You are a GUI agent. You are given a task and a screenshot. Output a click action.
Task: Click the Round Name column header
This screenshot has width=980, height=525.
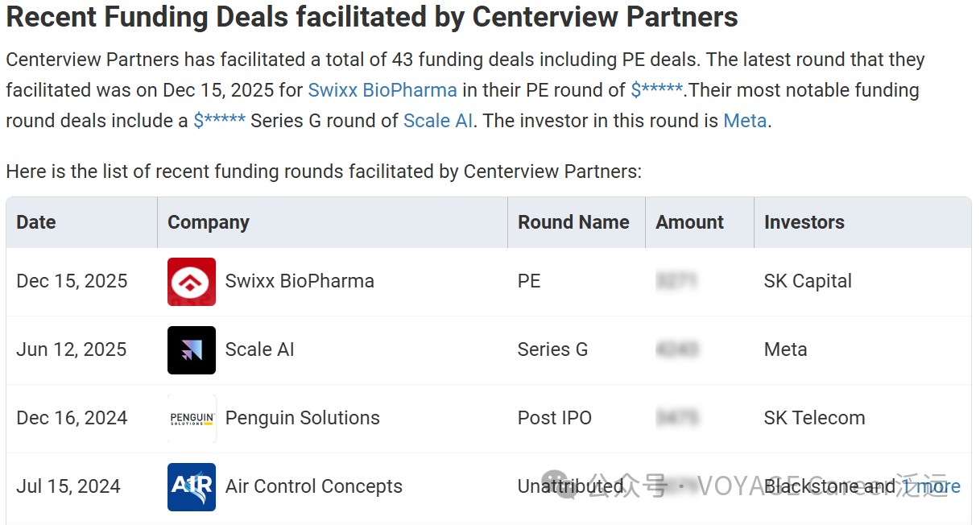click(573, 222)
